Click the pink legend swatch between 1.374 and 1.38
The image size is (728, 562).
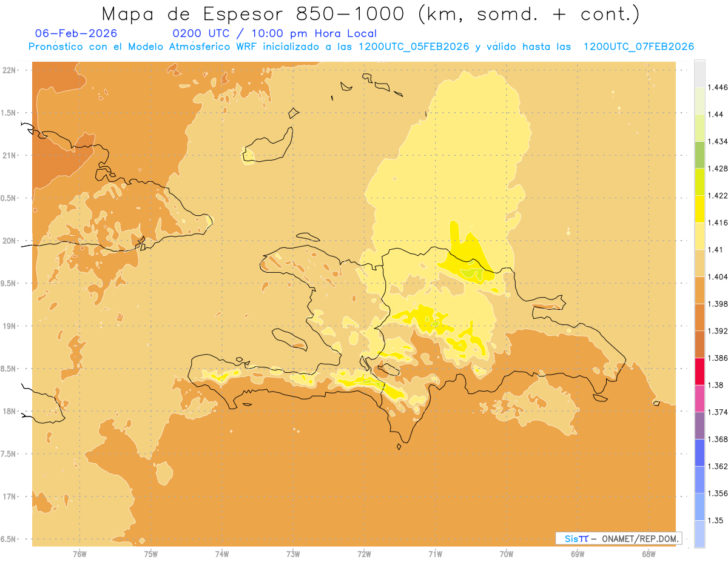[699, 398]
